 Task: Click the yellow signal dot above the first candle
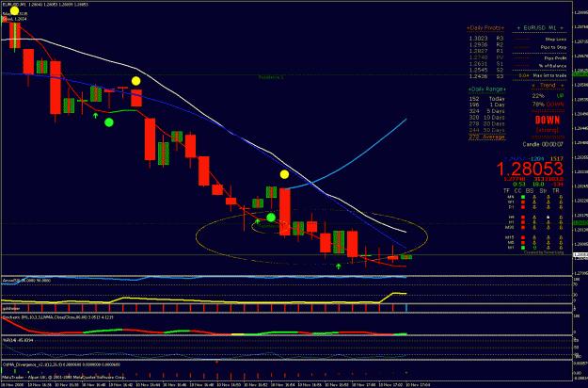tap(14, 10)
